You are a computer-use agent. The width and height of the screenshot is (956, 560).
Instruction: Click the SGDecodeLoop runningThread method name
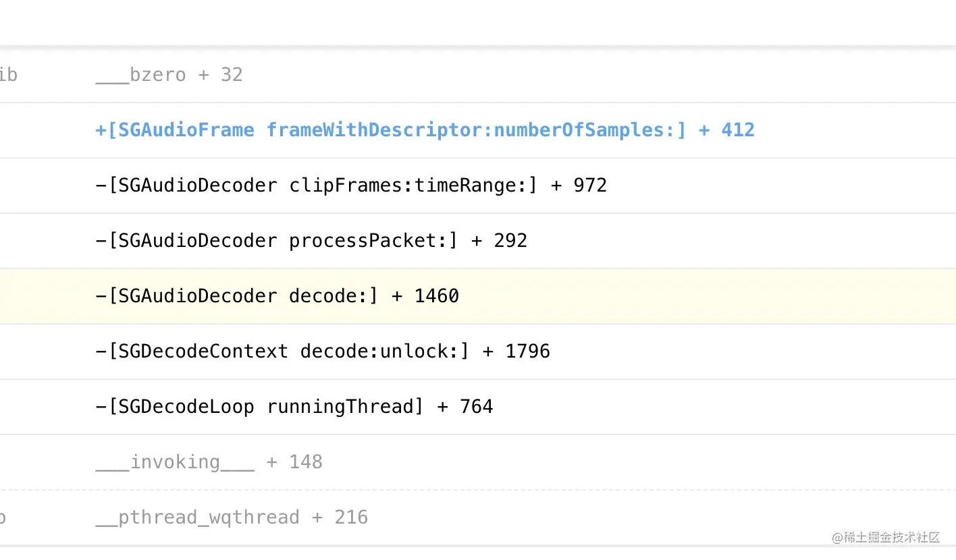[259, 406]
